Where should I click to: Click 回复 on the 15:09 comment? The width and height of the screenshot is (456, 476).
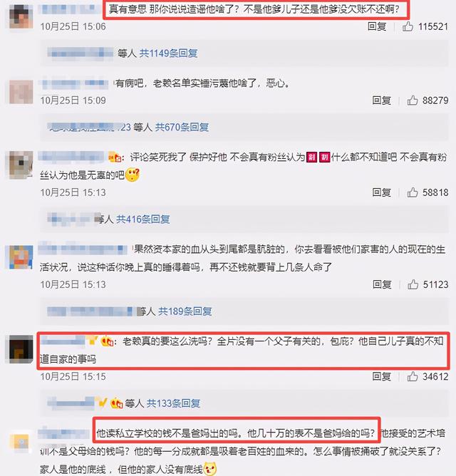pyautogui.click(x=382, y=100)
